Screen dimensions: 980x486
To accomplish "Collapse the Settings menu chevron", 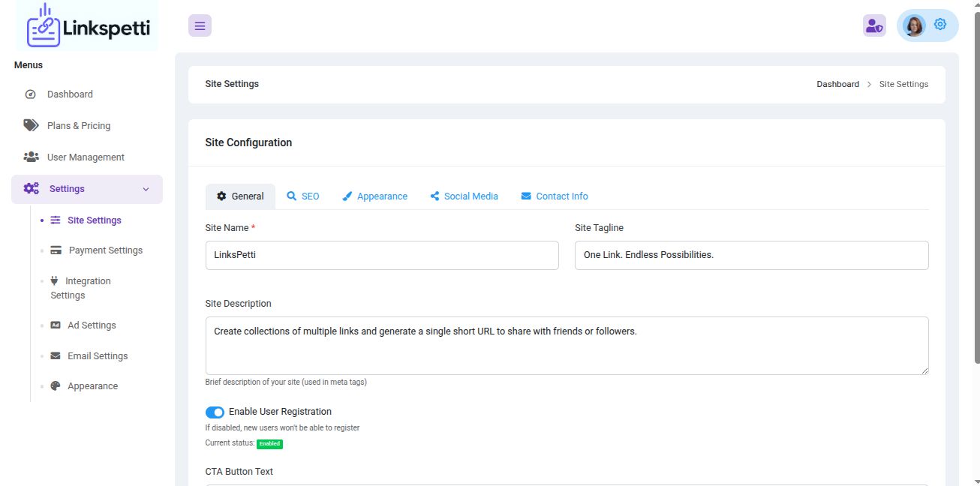I will point(146,189).
